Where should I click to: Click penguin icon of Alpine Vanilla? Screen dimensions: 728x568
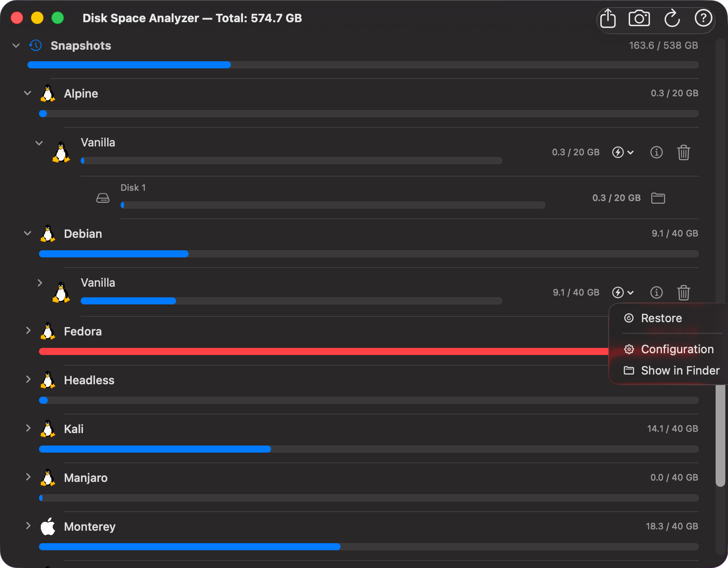pos(61,152)
